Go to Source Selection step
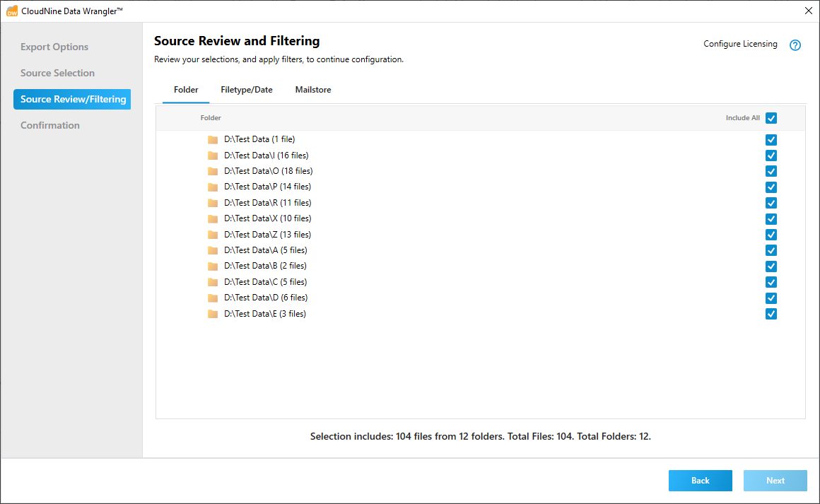Viewport: 820px width, 504px height. (x=57, y=74)
